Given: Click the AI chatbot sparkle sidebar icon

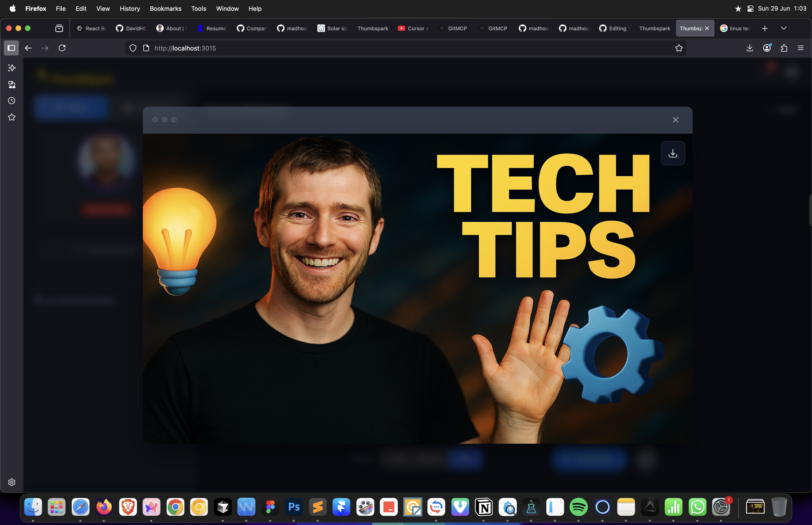Looking at the screenshot, I should 12,68.
